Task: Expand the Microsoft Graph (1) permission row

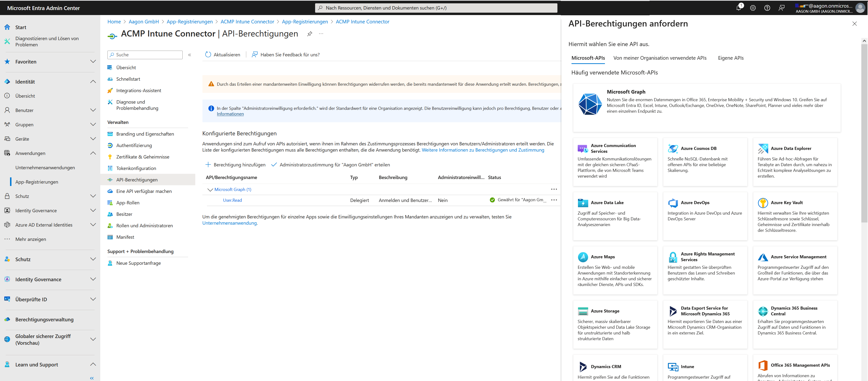Action: click(x=210, y=189)
